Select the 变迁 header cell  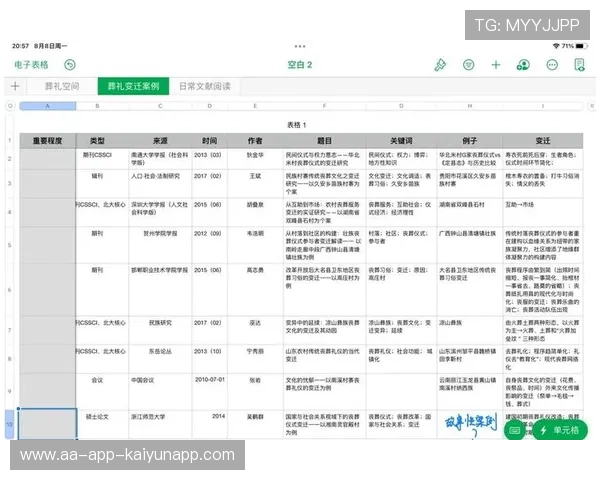click(x=543, y=141)
